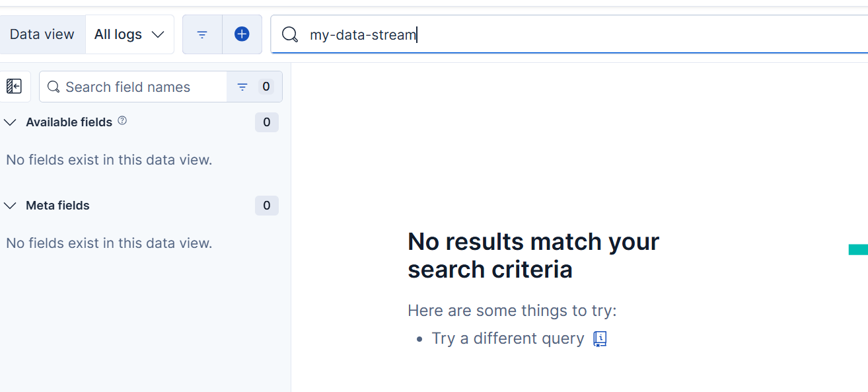Screen dimensions: 868x392
Task: Click the Data view label
Action: pos(42,34)
